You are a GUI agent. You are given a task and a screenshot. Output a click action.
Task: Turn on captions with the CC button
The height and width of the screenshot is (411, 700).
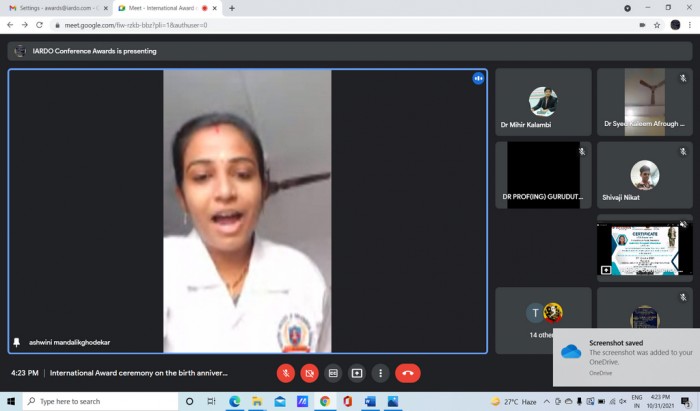pyautogui.click(x=333, y=373)
